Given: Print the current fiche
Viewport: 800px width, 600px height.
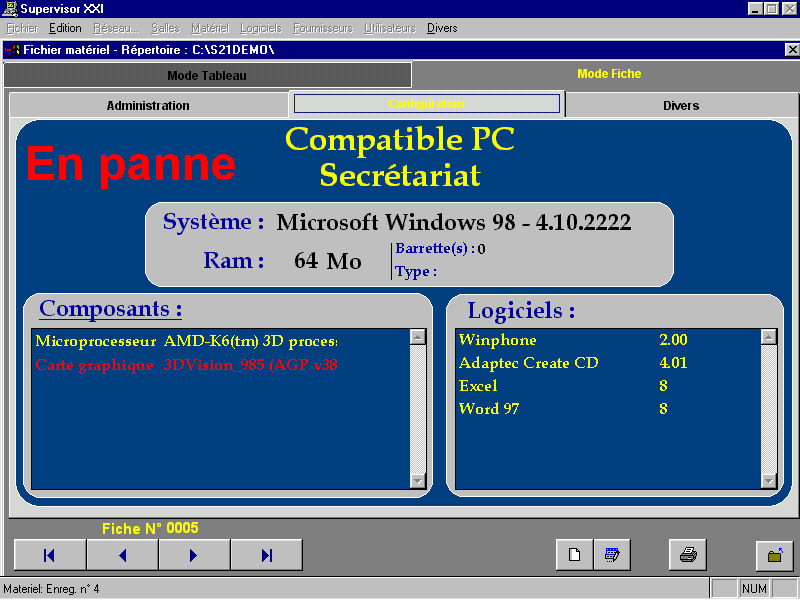Looking at the screenshot, I should 688,555.
